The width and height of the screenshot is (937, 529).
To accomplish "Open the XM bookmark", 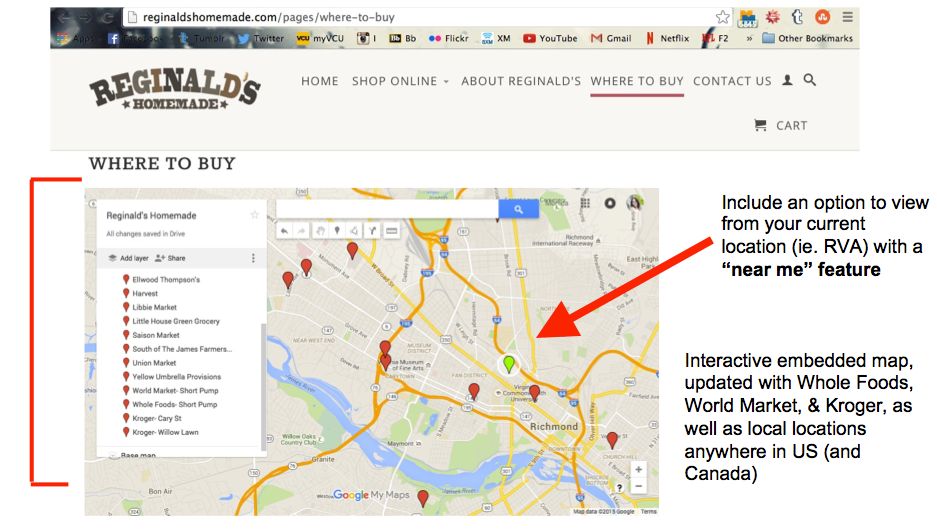I will tap(495, 38).
